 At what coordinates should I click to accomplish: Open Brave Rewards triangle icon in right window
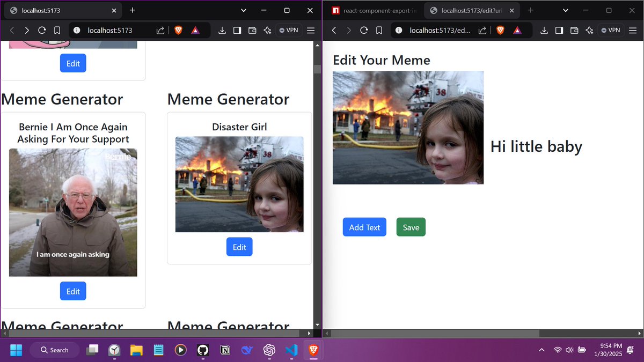[x=517, y=31]
